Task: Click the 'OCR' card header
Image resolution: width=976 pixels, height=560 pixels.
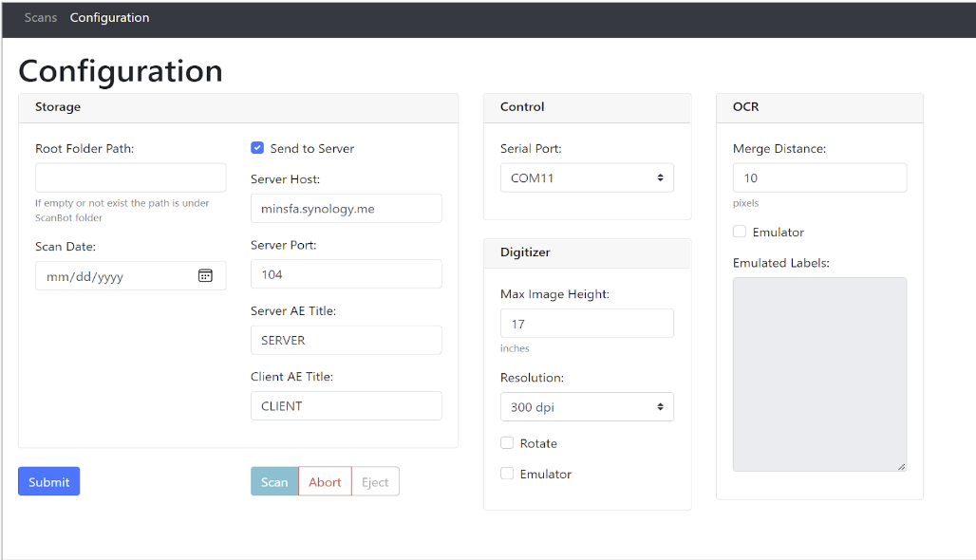Action: [x=819, y=107]
